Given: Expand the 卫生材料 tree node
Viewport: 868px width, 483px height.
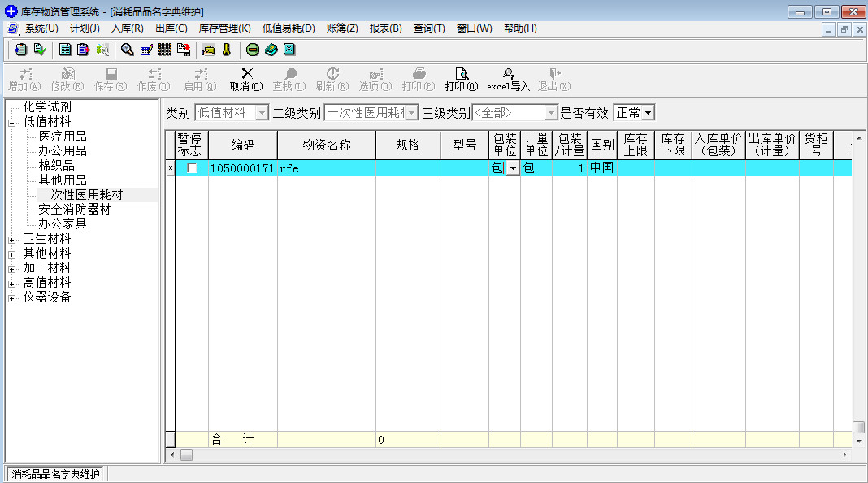Looking at the screenshot, I should coord(12,239).
